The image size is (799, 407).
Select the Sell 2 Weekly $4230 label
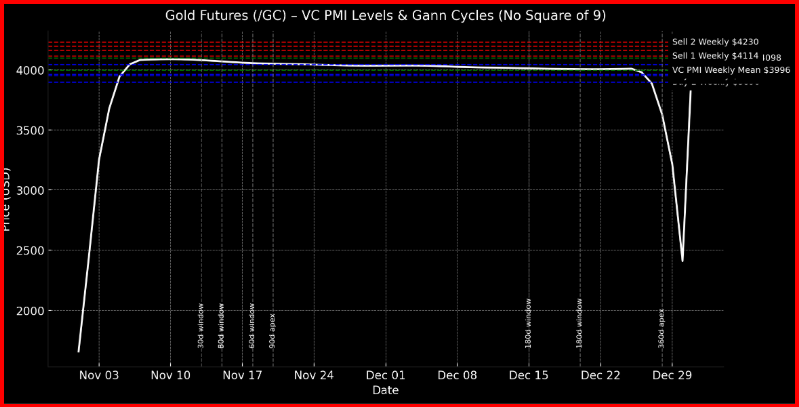(x=715, y=42)
